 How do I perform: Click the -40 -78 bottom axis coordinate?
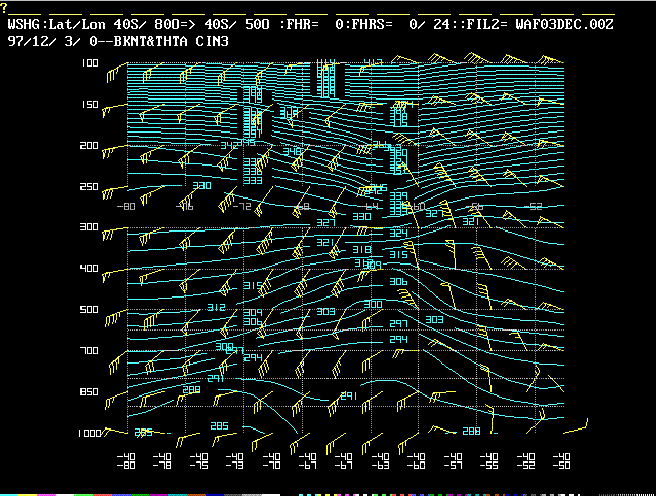tap(162, 460)
